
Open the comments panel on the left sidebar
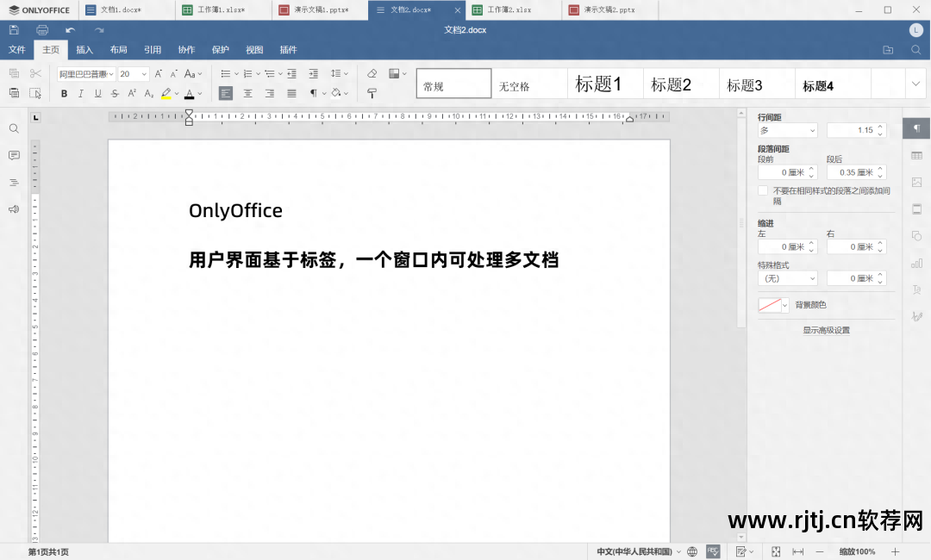[x=13, y=155]
